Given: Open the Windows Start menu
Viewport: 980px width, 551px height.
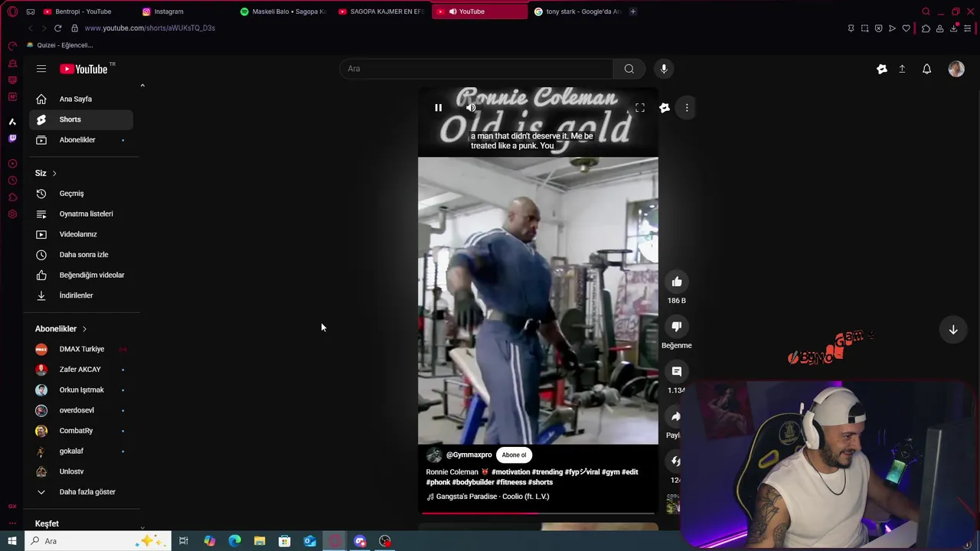Looking at the screenshot, I should point(12,541).
